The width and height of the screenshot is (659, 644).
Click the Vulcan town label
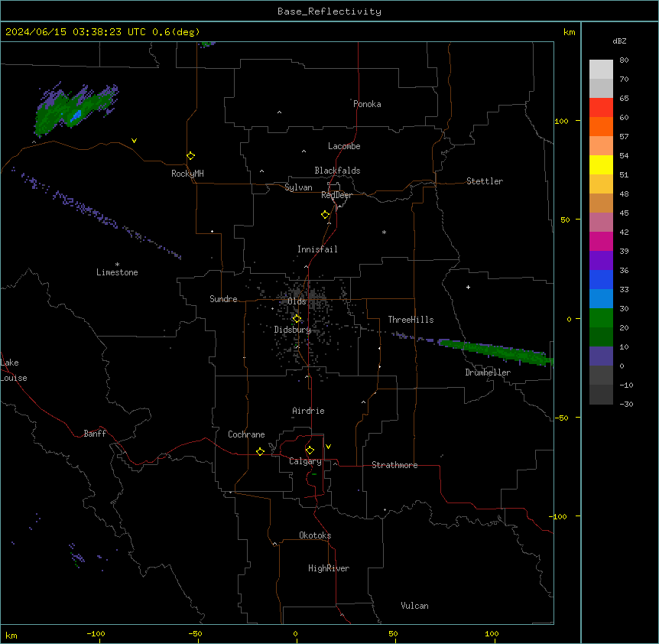pyautogui.click(x=414, y=606)
